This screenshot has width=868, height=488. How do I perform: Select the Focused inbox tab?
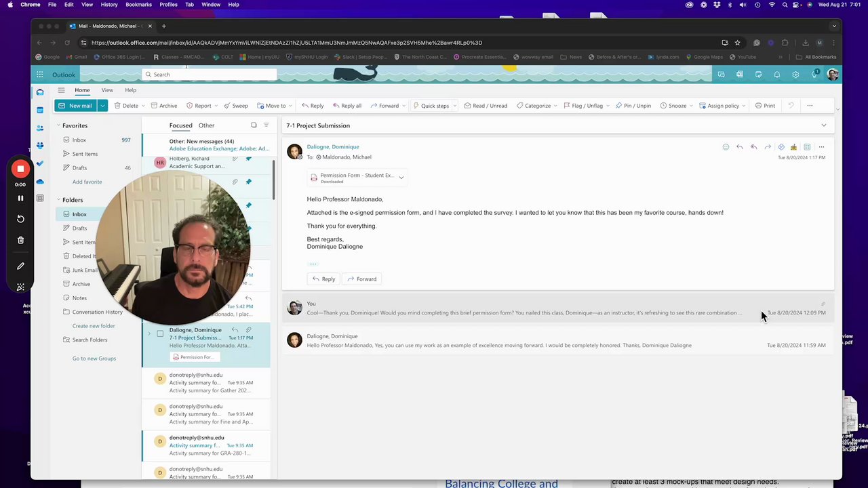[180, 125]
